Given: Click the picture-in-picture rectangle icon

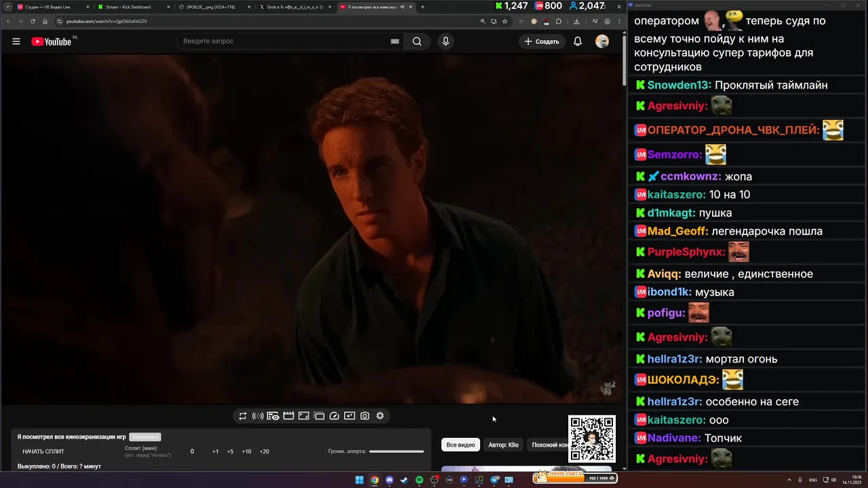Looking at the screenshot, I should pos(304,416).
